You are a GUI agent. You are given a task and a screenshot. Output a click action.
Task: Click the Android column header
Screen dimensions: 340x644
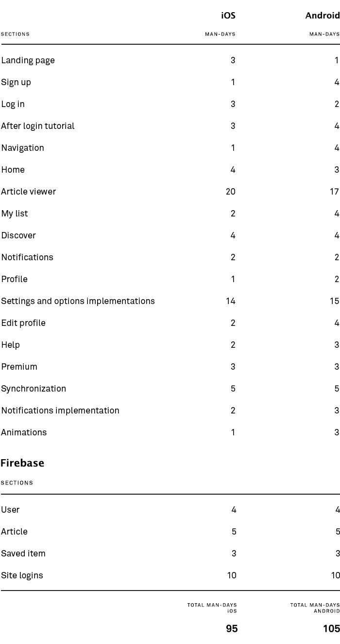pos(323,16)
